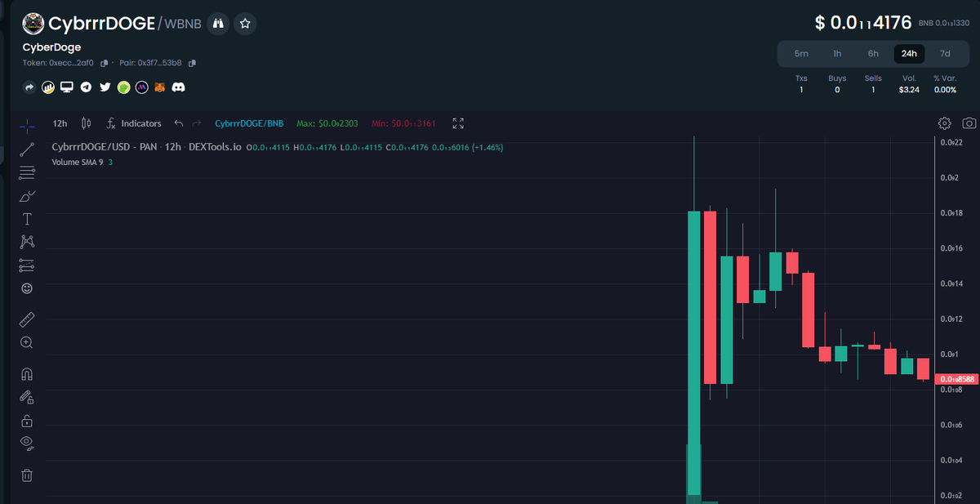The width and height of the screenshot is (980, 504).
Task: Click the redo arrow in chart toolbar
Action: point(196,123)
